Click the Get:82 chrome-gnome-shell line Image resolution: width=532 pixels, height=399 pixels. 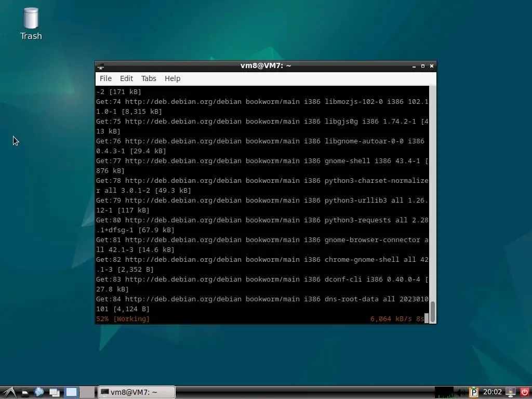tap(262, 264)
